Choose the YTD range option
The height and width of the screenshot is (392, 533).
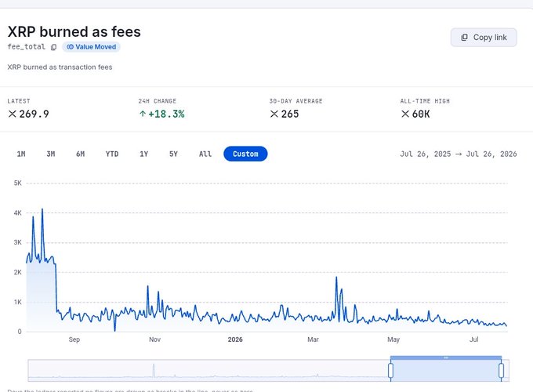pos(112,154)
